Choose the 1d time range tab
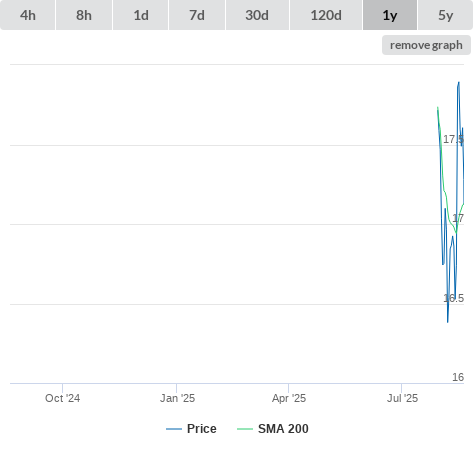This screenshot has height=455, width=474. (x=141, y=15)
